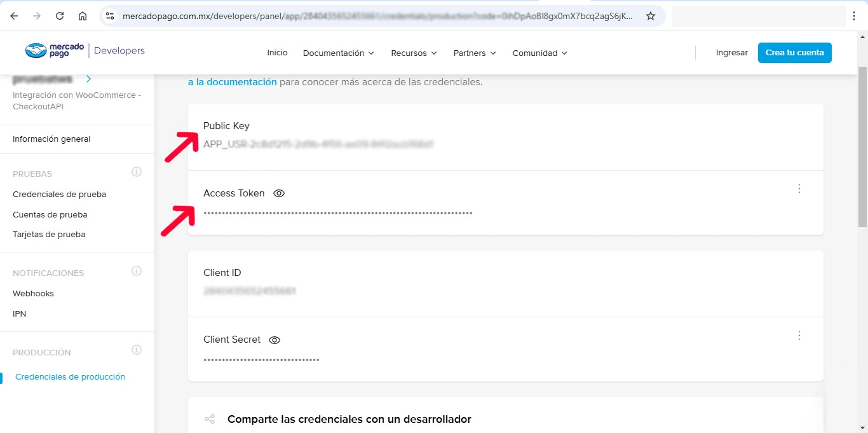Open three-dot menu for Client Secret
This screenshot has width=868, height=433.
pos(799,335)
